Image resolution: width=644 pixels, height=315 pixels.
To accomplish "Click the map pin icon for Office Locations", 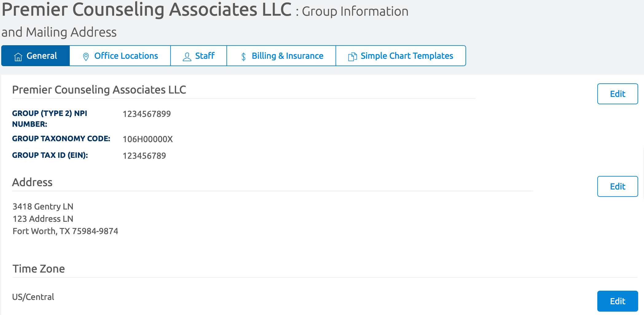I will 86,57.
